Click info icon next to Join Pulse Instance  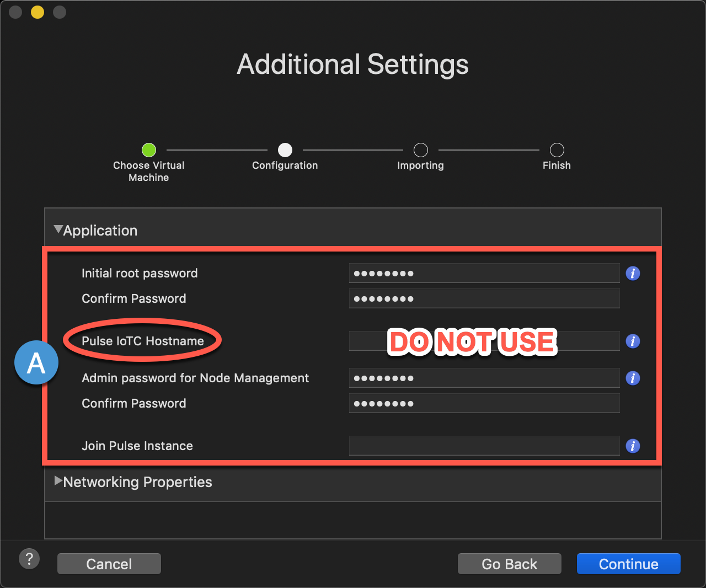click(633, 446)
